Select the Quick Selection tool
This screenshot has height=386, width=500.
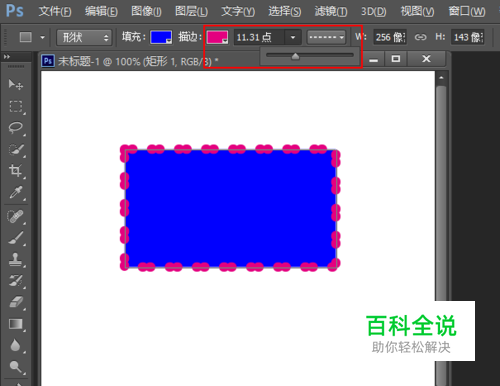click(x=16, y=150)
